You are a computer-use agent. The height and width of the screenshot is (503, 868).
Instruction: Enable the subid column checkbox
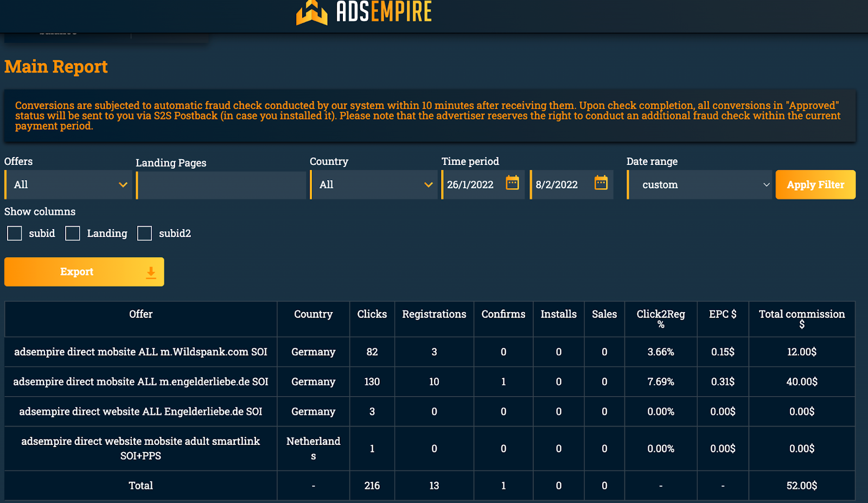pyautogui.click(x=15, y=233)
